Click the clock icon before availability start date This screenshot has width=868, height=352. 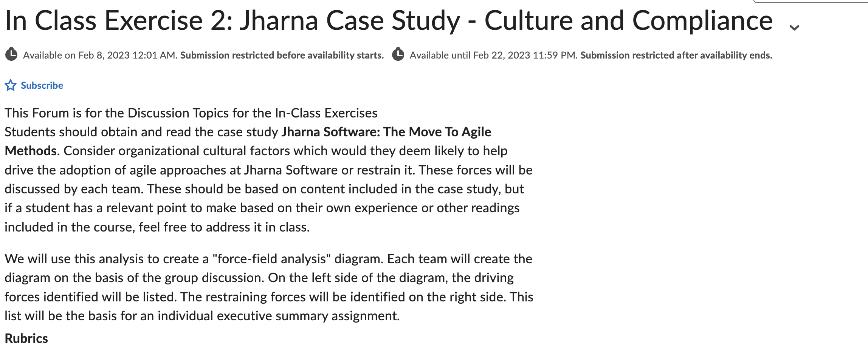click(x=12, y=54)
